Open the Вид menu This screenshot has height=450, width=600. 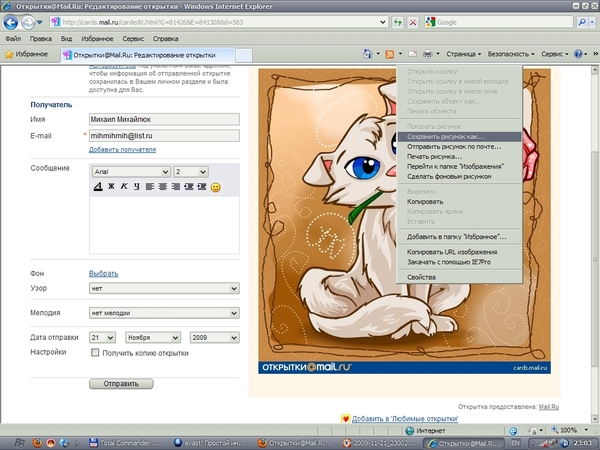tap(66, 39)
